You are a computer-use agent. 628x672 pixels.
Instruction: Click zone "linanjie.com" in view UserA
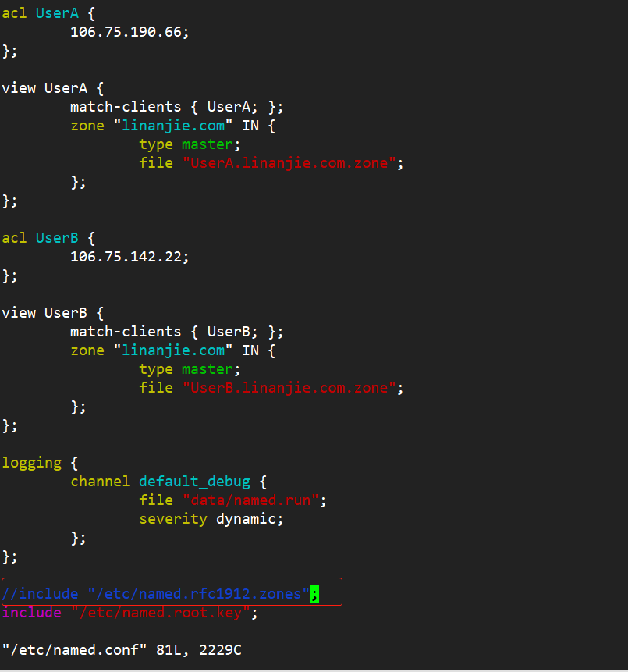tap(172, 126)
